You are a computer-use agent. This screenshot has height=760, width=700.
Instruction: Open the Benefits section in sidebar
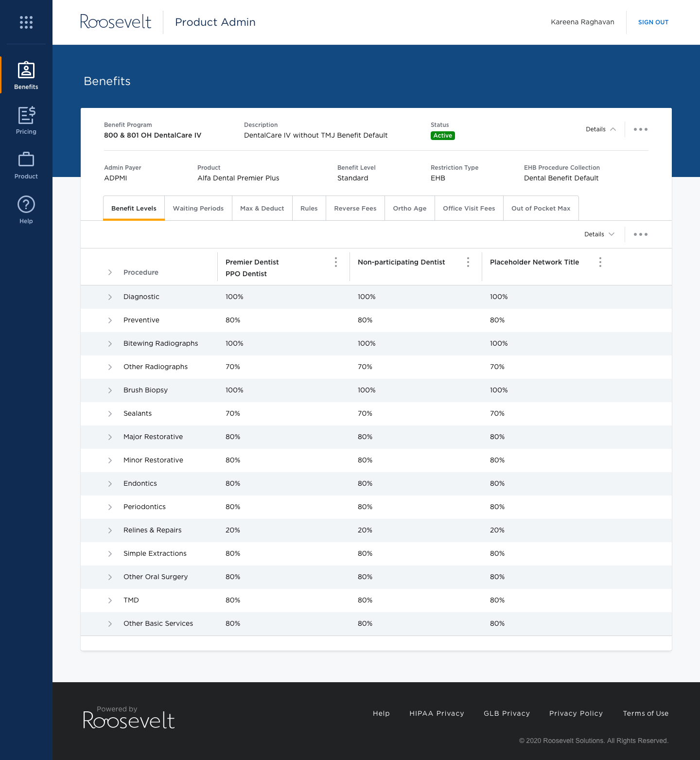point(26,75)
